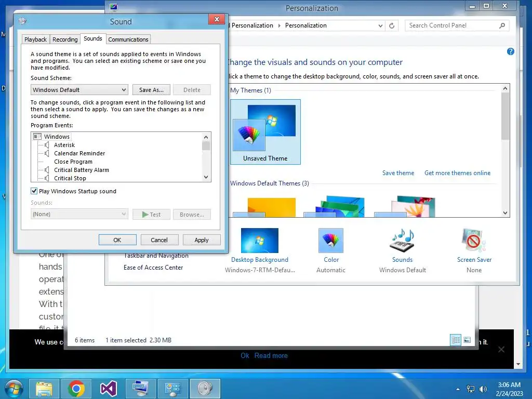The image size is (532, 399).
Task: Open Ease of Access Center link
Action: (153, 268)
